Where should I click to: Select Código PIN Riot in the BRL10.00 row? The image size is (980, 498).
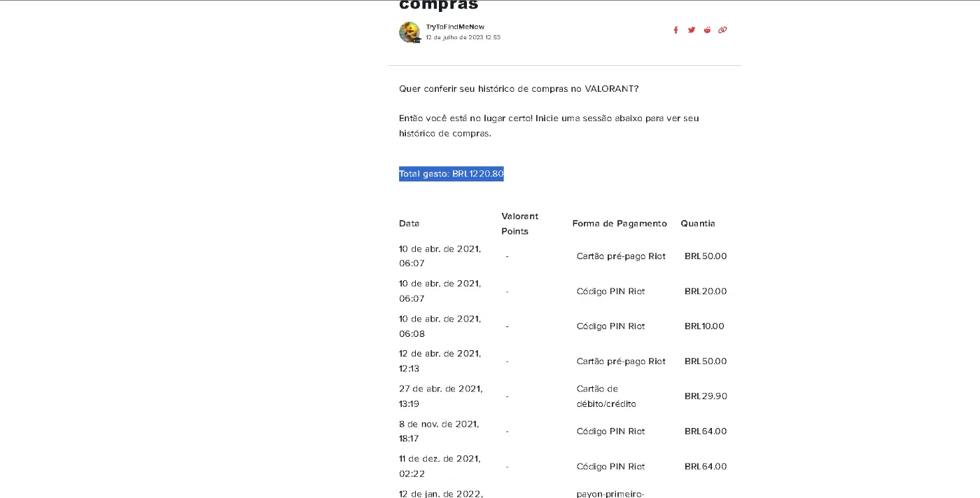[611, 326]
